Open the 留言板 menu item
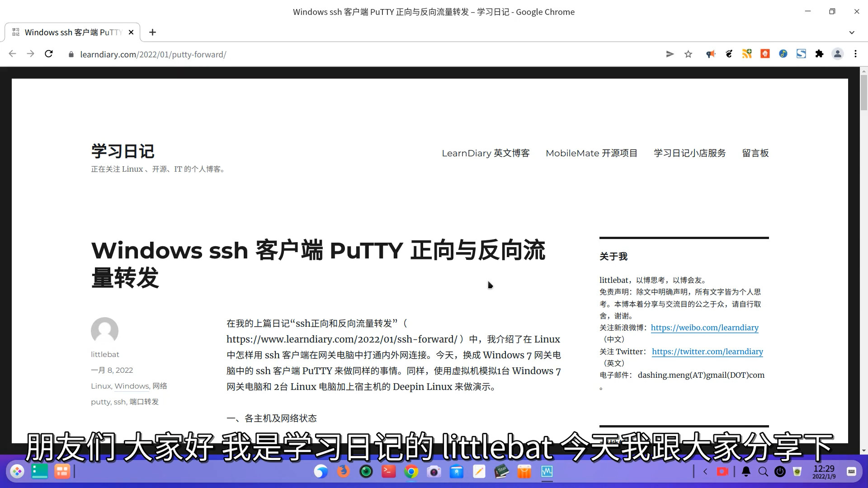 point(755,153)
